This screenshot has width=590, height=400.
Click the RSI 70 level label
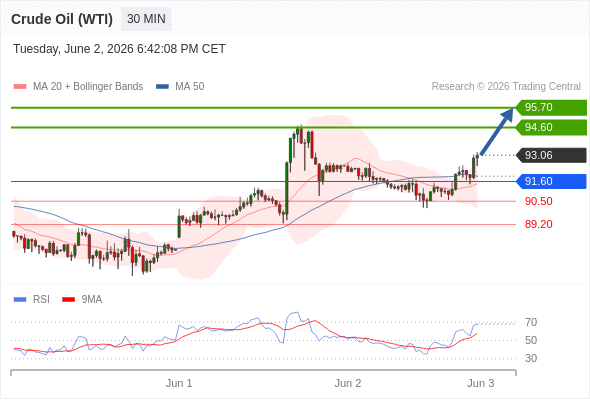[x=531, y=322]
